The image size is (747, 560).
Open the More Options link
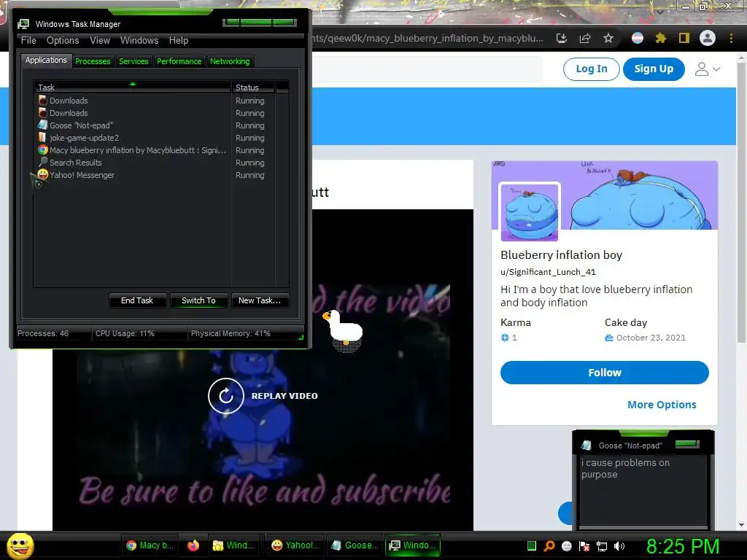click(662, 405)
